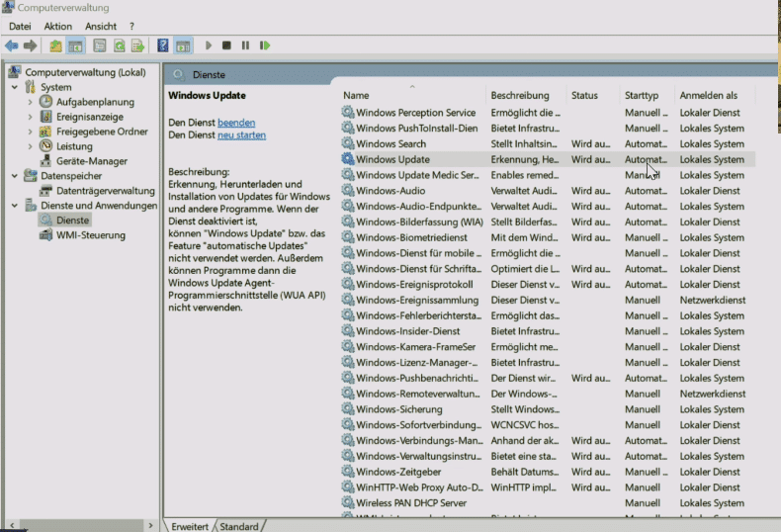781x532 pixels.
Task: Open the Ansicht menu
Action: (x=101, y=27)
